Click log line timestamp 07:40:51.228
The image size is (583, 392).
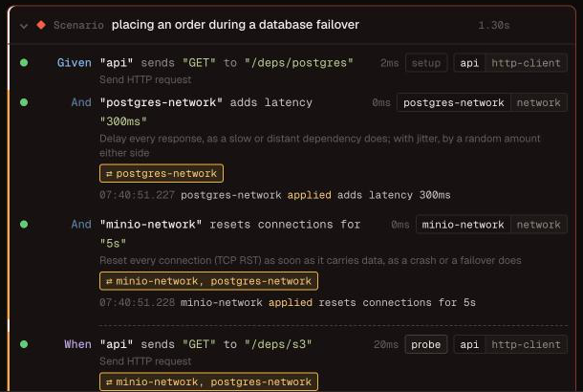tap(137, 303)
